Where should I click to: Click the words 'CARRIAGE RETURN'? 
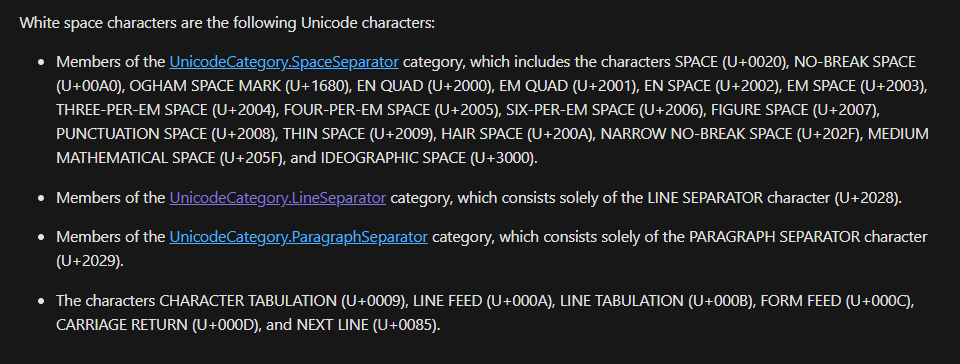122,325
